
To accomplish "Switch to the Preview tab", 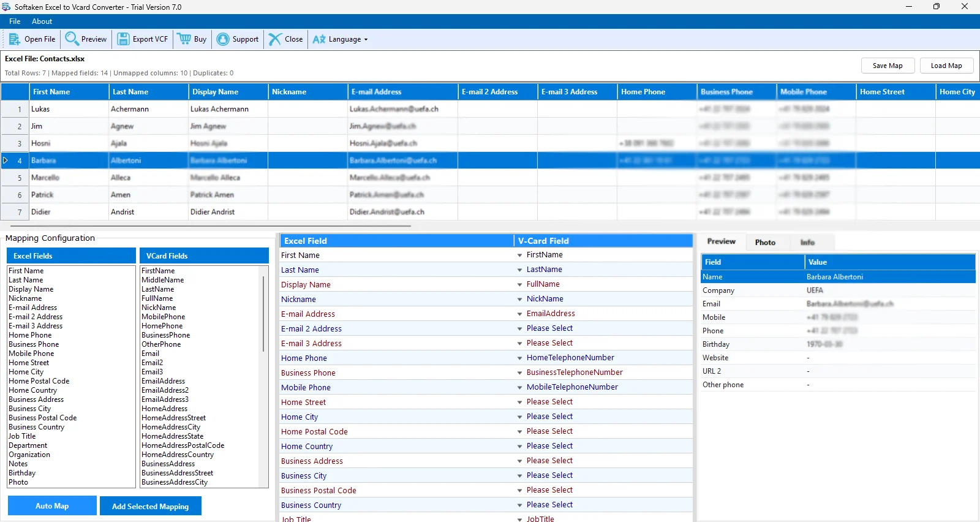I will pyautogui.click(x=722, y=242).
